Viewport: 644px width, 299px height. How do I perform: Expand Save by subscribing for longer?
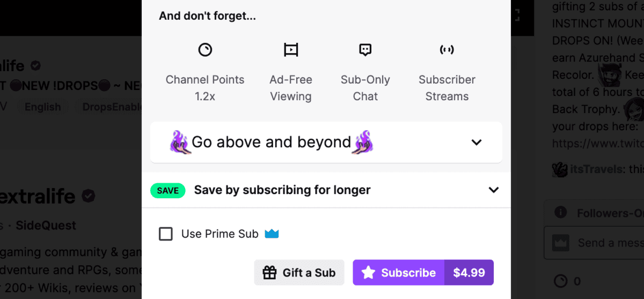click(326, 190)
